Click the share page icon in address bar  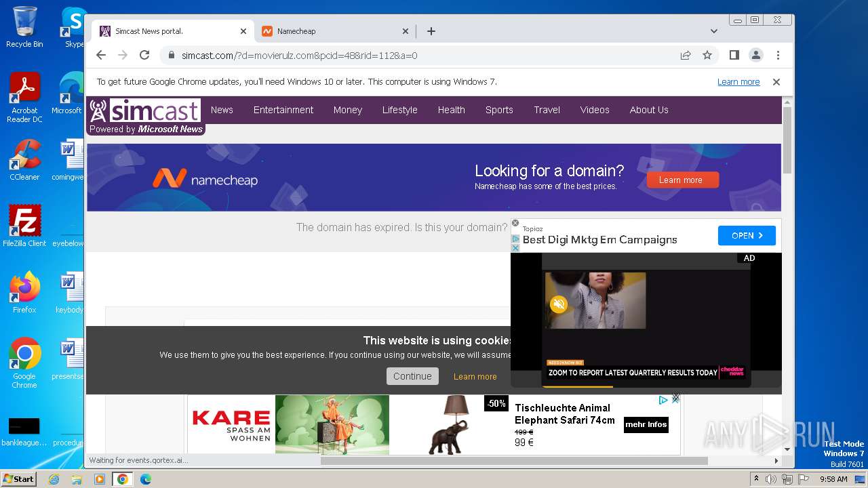[686, 55]
